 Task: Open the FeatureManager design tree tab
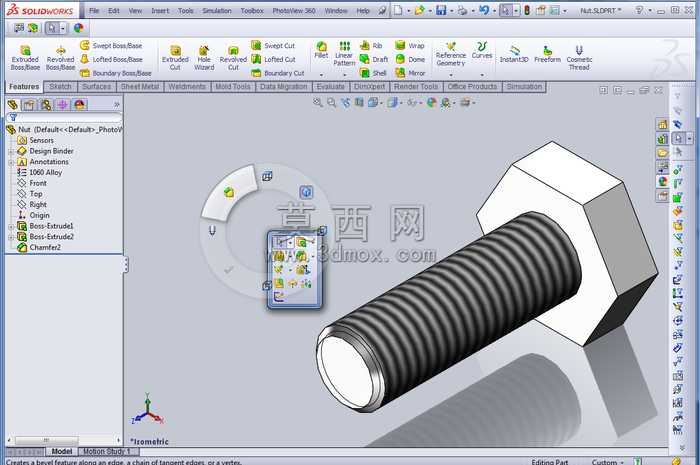pyautogui.click(x=12, y=105)
